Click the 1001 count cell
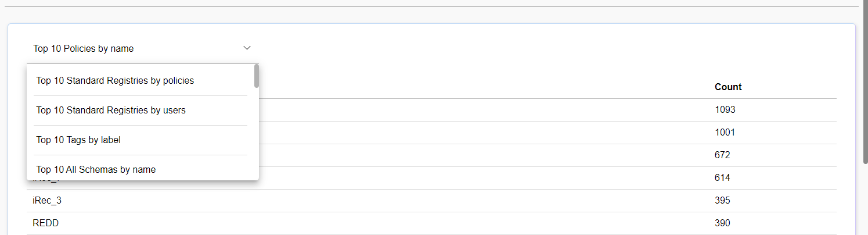Image resolution: width=868 pixels, height=235 pixels. pos(725,133)
